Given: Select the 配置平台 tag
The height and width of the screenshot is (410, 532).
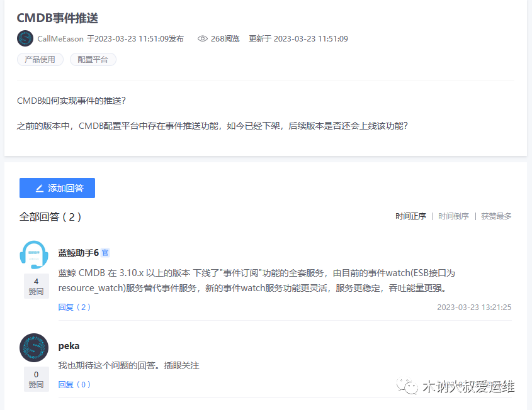Looking at the screenshot, I should [93, 60].
